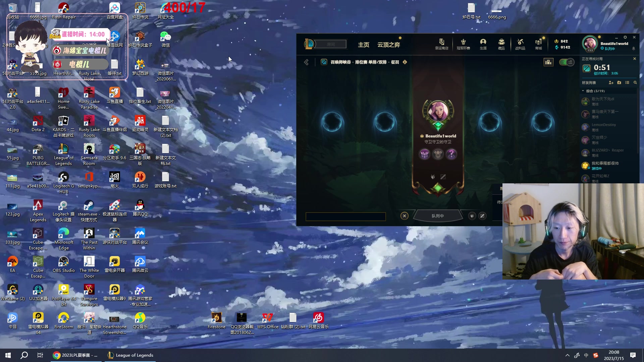The height and width of the screenshot is (362, 644).
Task: Click the summoner profile avatar
Action: click(x=590, y=44)
